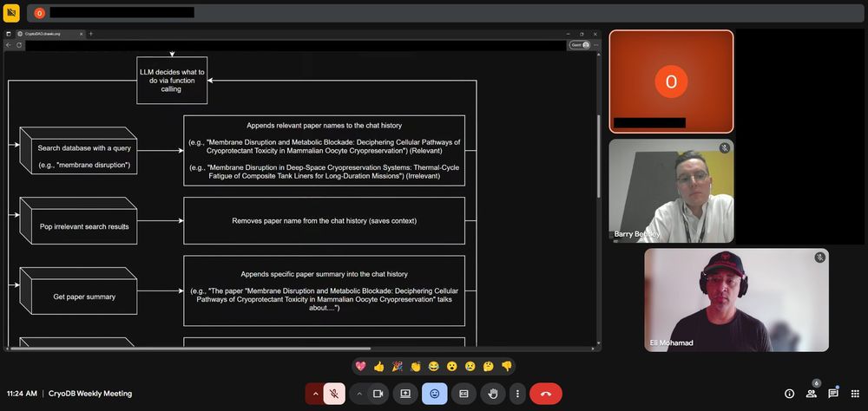Screen dimensions: 868x411
Task: Open a new tab in shared browser
Action: point(91,34)
